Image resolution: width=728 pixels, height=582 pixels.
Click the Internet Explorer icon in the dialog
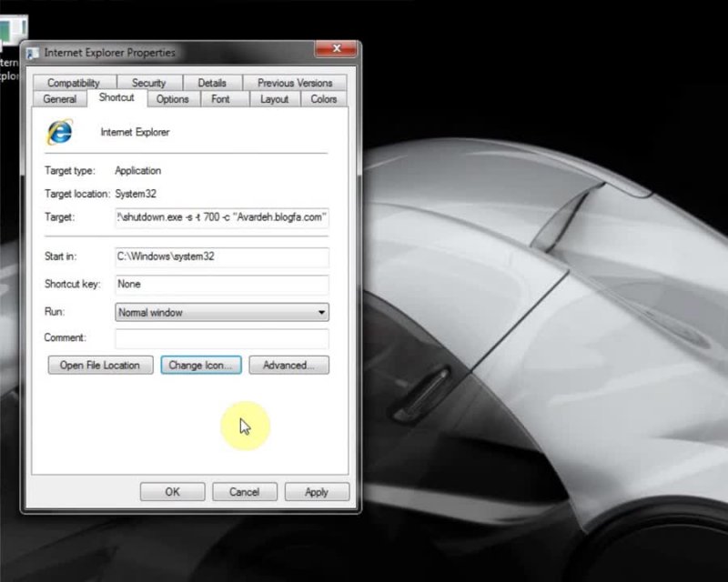59,133
